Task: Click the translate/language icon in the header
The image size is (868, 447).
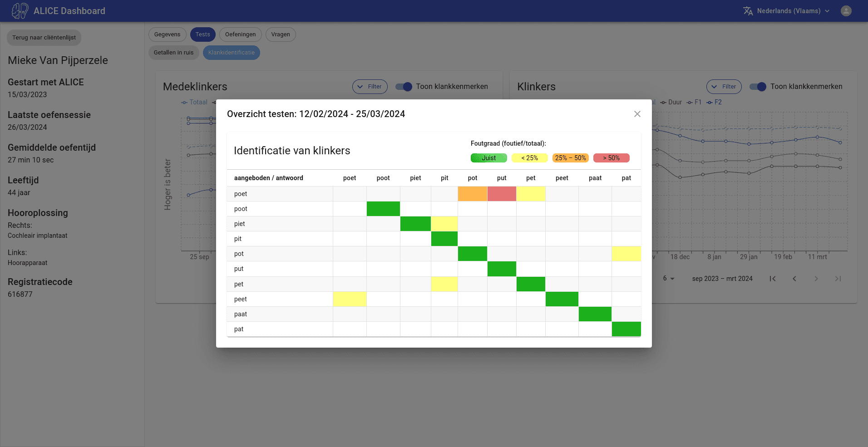Action: point(748,10)
